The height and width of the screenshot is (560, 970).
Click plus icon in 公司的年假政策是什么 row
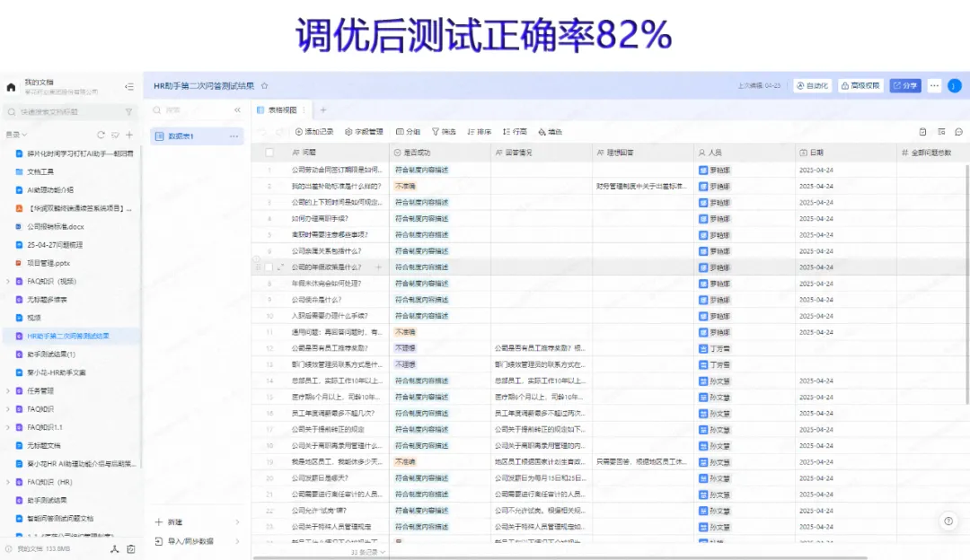[x=379, y=267]
